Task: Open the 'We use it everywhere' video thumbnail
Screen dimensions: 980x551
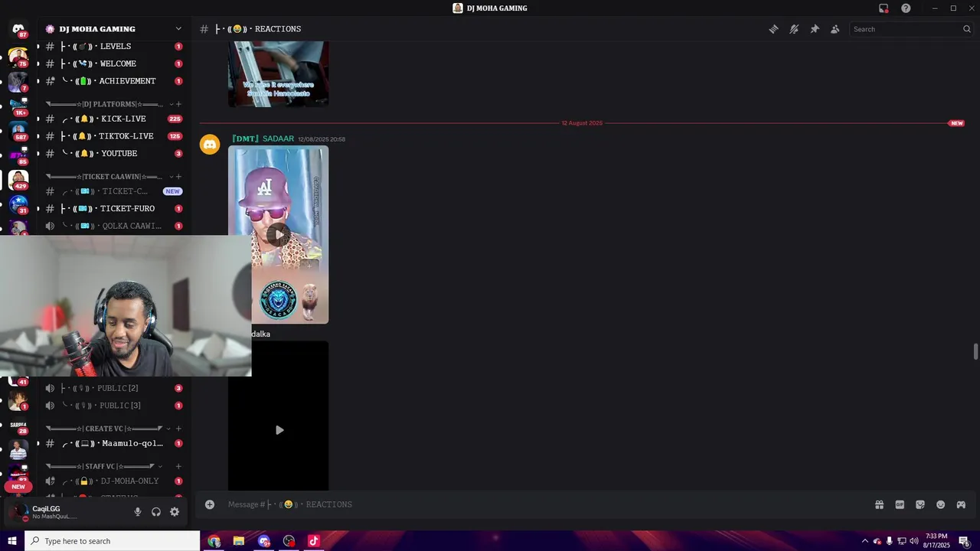Action: 279,74
